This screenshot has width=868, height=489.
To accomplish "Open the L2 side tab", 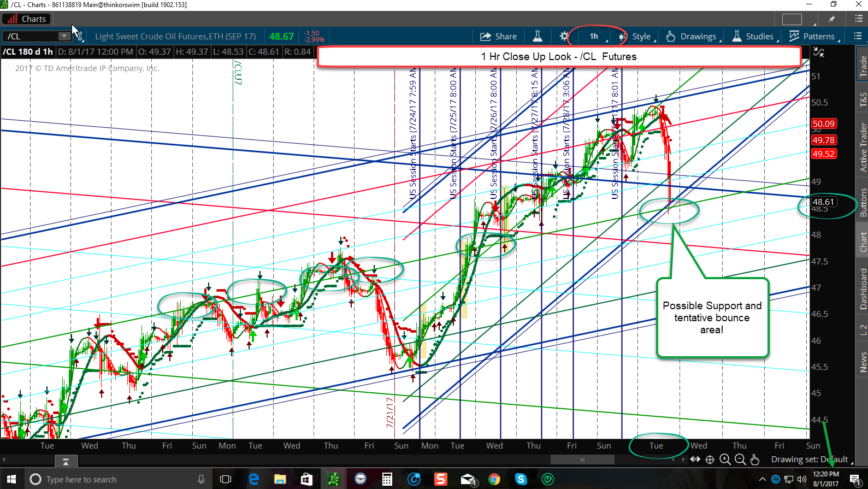I will [x=863, y=329].
